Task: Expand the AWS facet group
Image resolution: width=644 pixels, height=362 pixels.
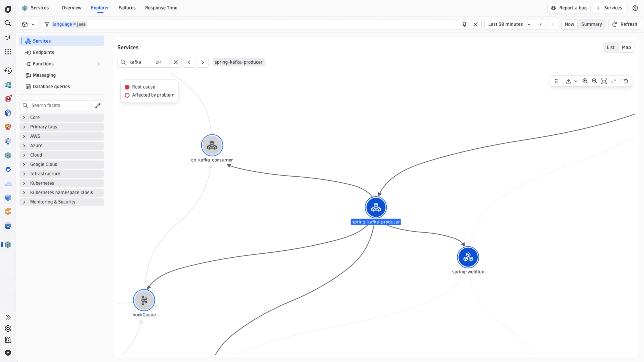Action: pos(62,136)
